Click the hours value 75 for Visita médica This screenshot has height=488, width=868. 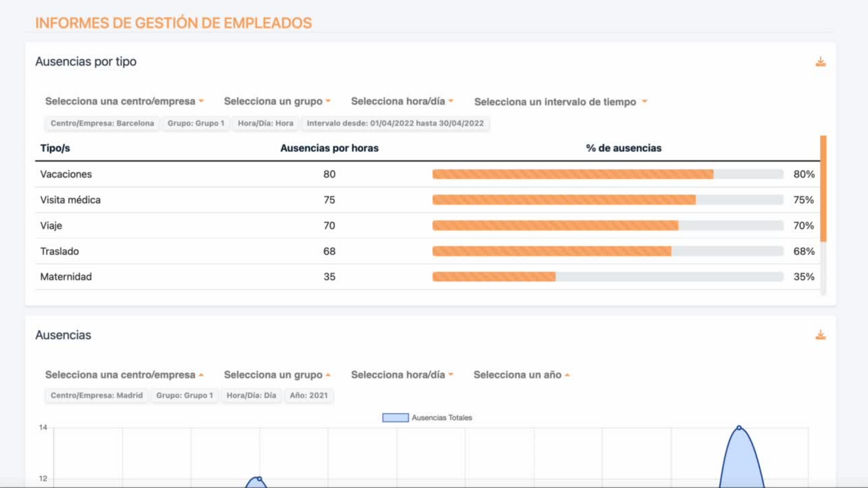329,200
